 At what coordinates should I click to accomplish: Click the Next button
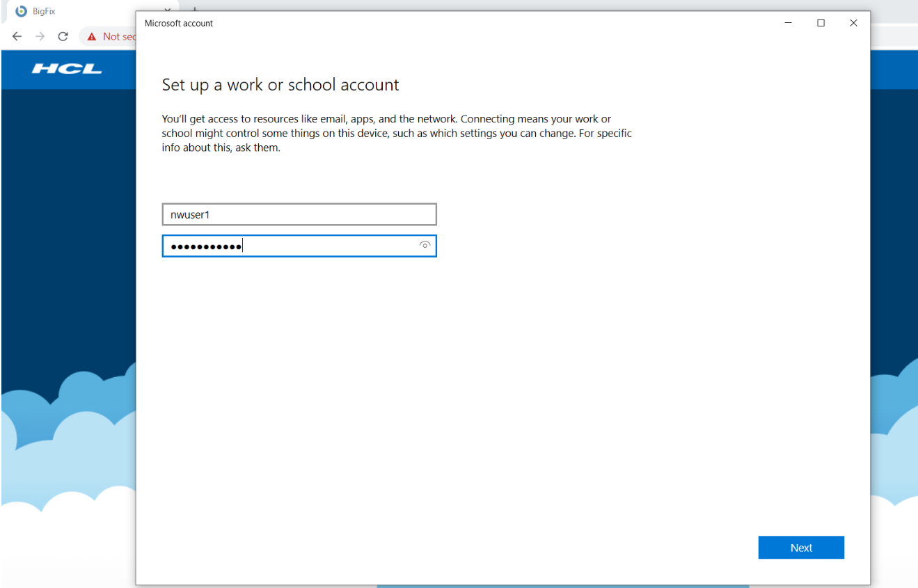801,548
